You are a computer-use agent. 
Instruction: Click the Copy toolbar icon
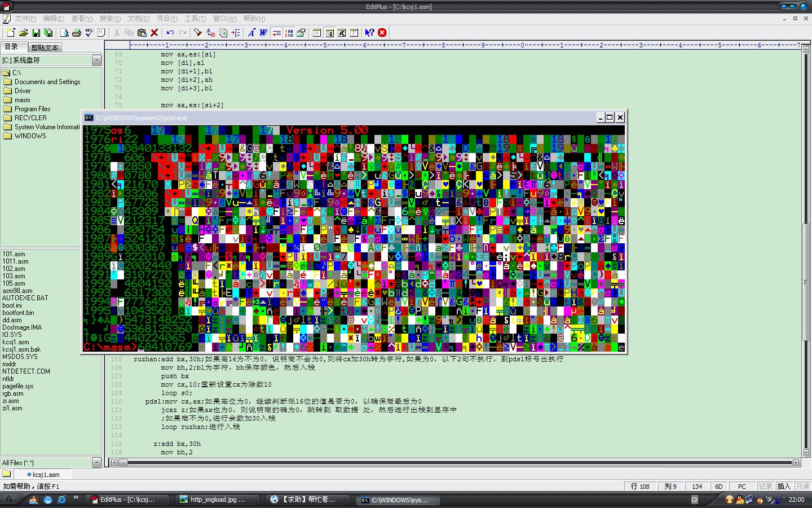[x=129, y=33]
